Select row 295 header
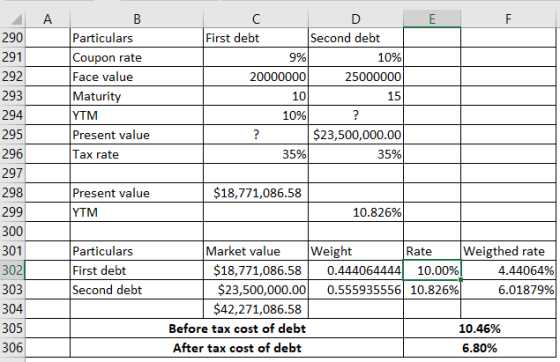This screenshot has width=560, height=362. (x=12, y=134)
